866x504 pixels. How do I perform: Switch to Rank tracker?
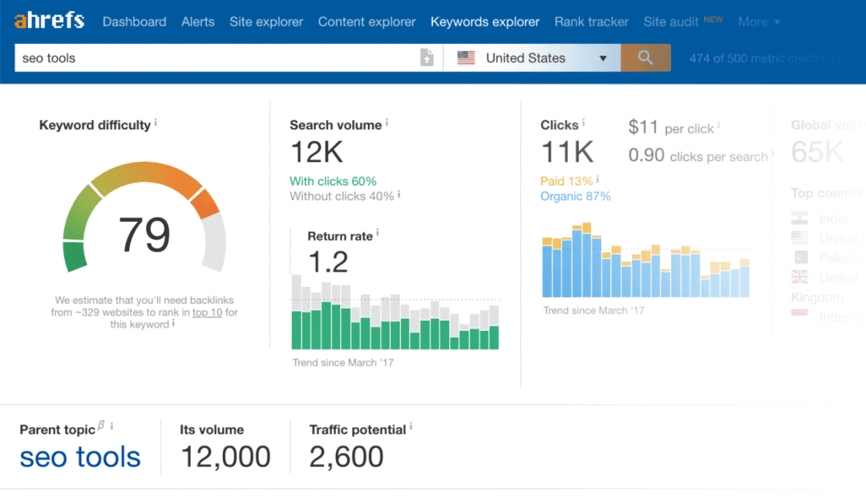[591, 22]
